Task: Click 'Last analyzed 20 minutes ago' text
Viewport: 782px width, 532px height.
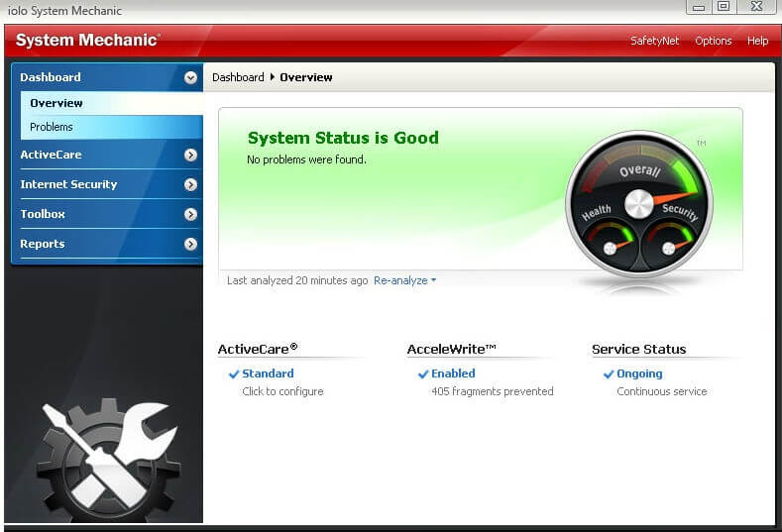Action: (x=297, y=280)
